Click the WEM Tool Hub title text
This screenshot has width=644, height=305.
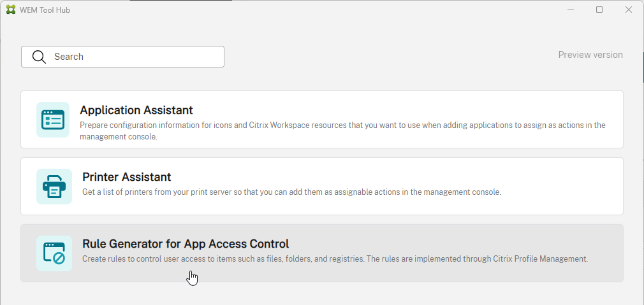point(45,10)
